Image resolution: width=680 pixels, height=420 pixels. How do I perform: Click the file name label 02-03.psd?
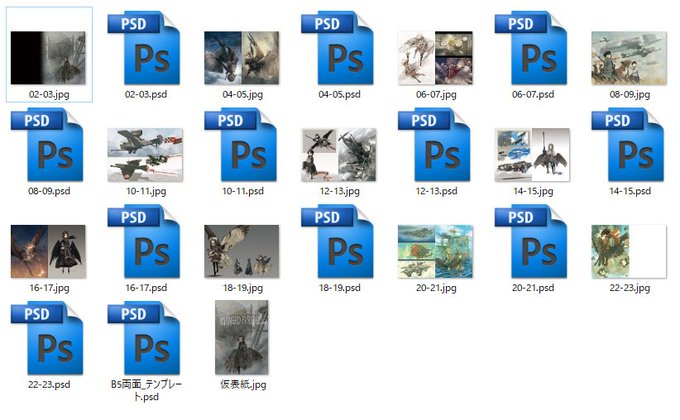146,94
